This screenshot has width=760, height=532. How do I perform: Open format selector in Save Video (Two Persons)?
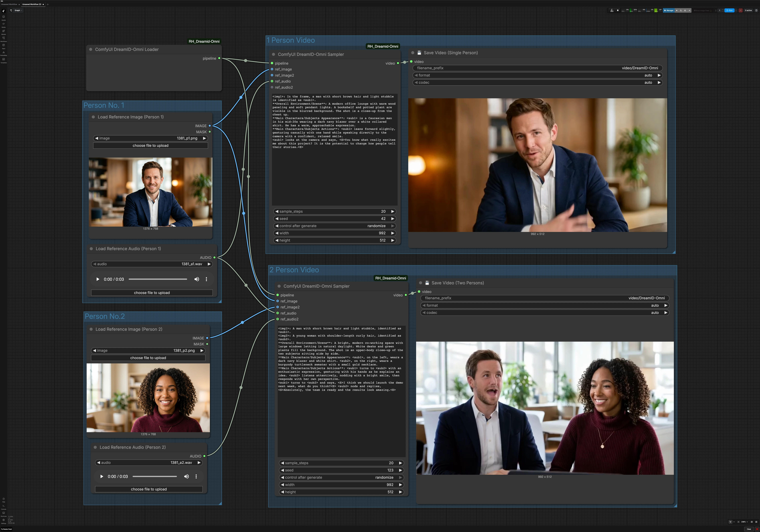pos(545,305)
